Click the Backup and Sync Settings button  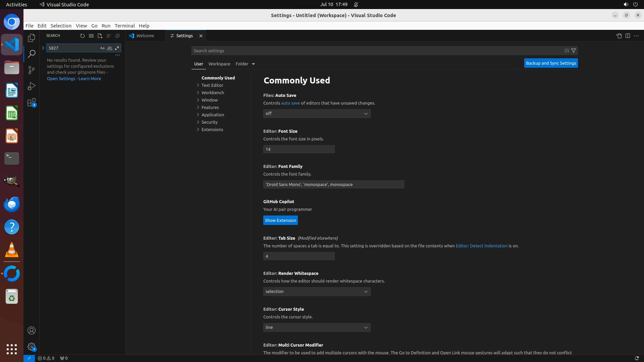tap(551, 63)
